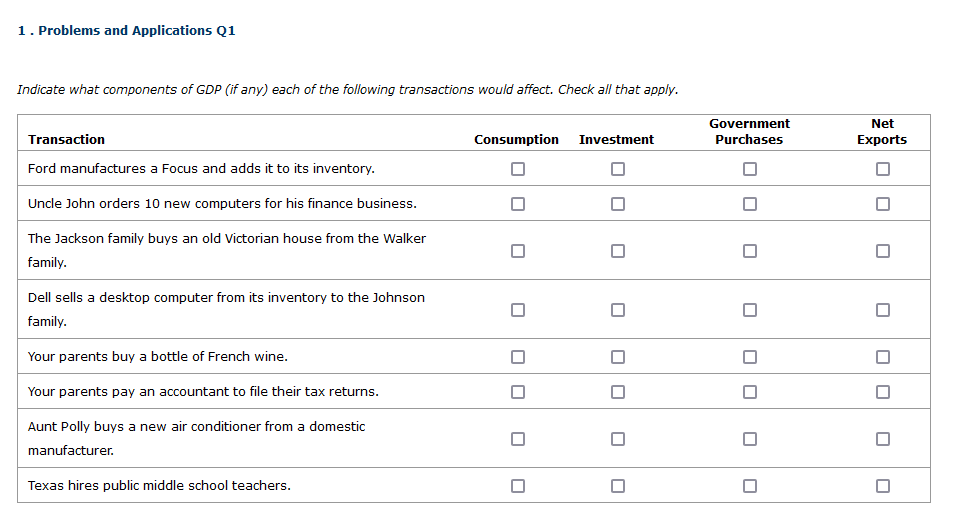The height and width of the screenshot is (521, 958).
Task: Check Government Purchases for Victorian house row
Action: click(x=749, y=251)
